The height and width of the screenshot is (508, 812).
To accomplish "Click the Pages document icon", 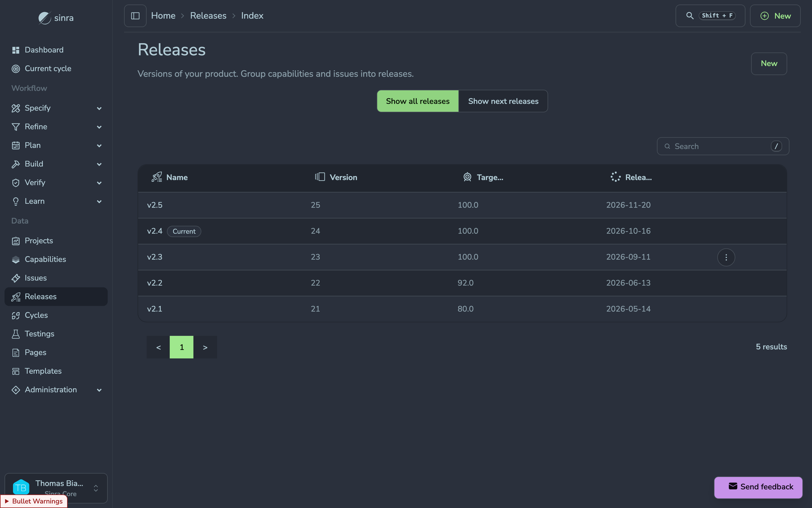I will click(16, 353).
